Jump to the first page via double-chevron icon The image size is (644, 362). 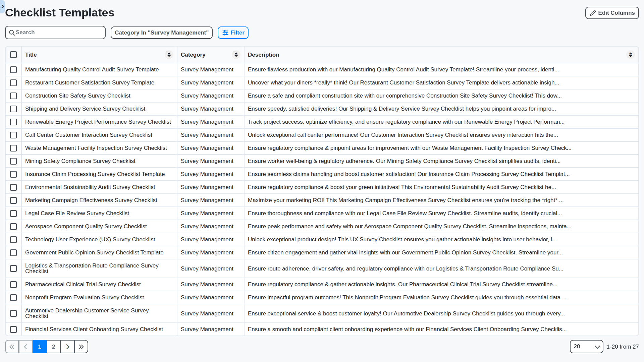point(12,347)
